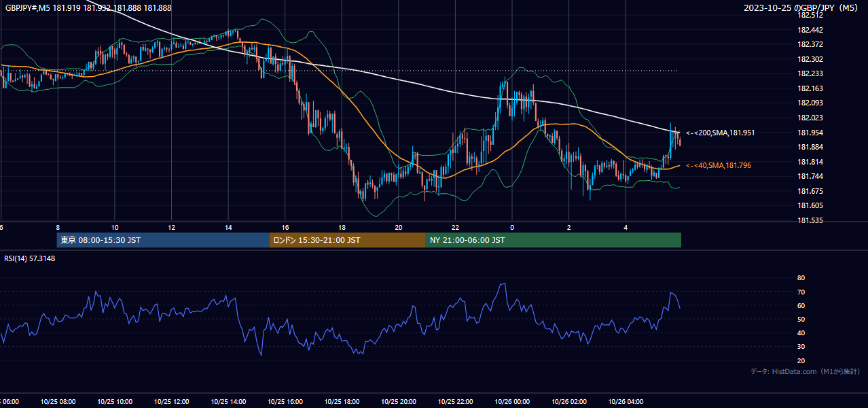868x408 pixels.
Task: Click the 181.814 price axis label
Action: (x=810, y=162)
